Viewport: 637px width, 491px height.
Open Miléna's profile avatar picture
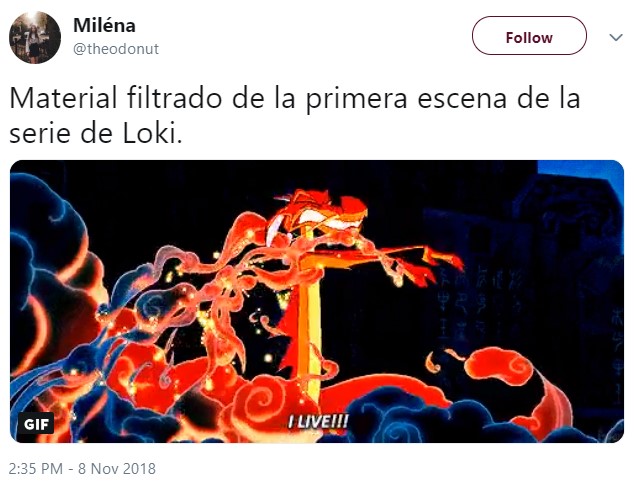point(35,37)
